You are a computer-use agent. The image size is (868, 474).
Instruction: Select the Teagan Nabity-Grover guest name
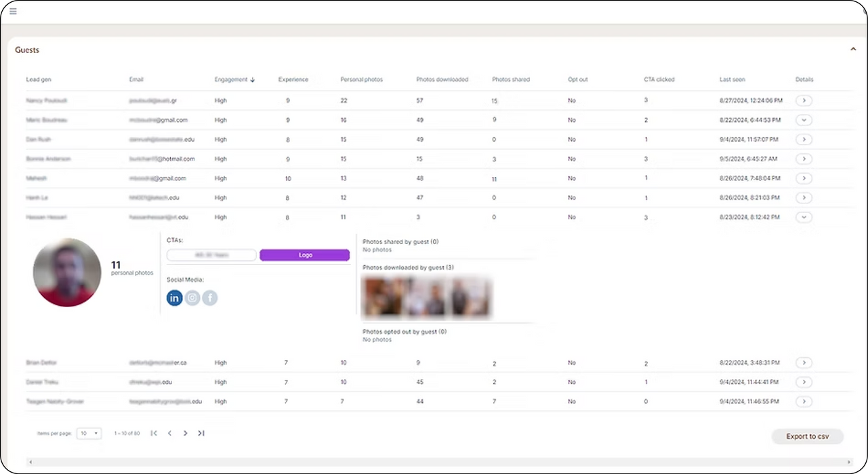(56, 401)
